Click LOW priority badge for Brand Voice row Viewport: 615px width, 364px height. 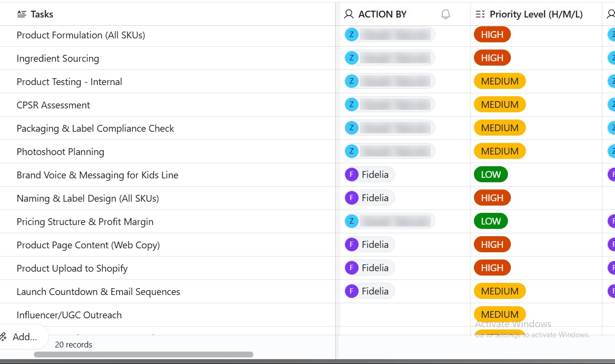tap(490, 174)
